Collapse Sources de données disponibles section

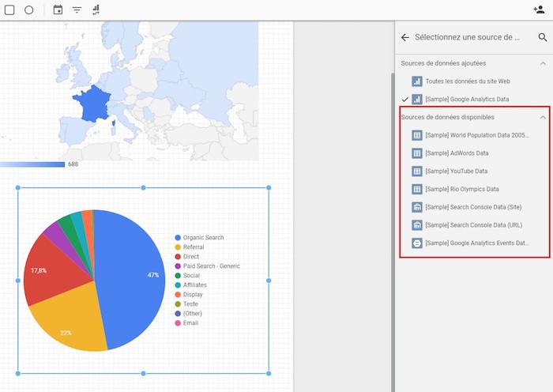[x=542, y=117]
